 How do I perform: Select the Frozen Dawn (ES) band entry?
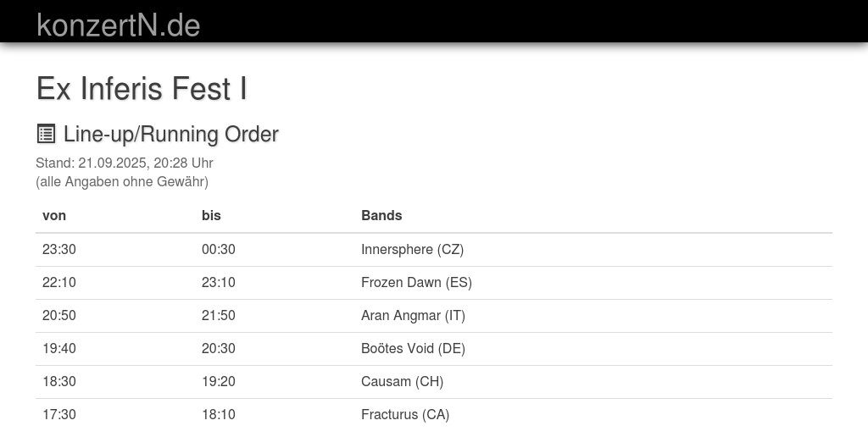pos(416,282)
